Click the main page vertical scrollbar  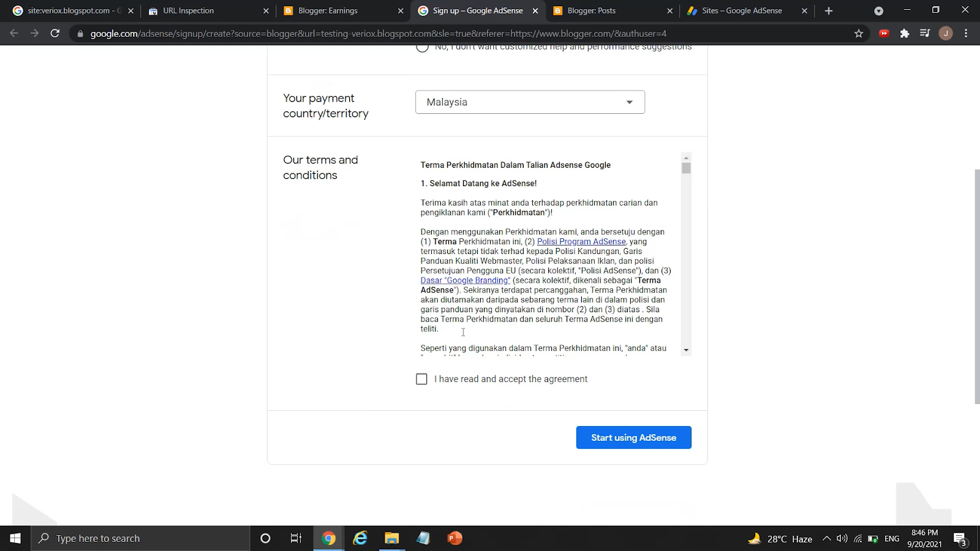click(x=977, y=287)
